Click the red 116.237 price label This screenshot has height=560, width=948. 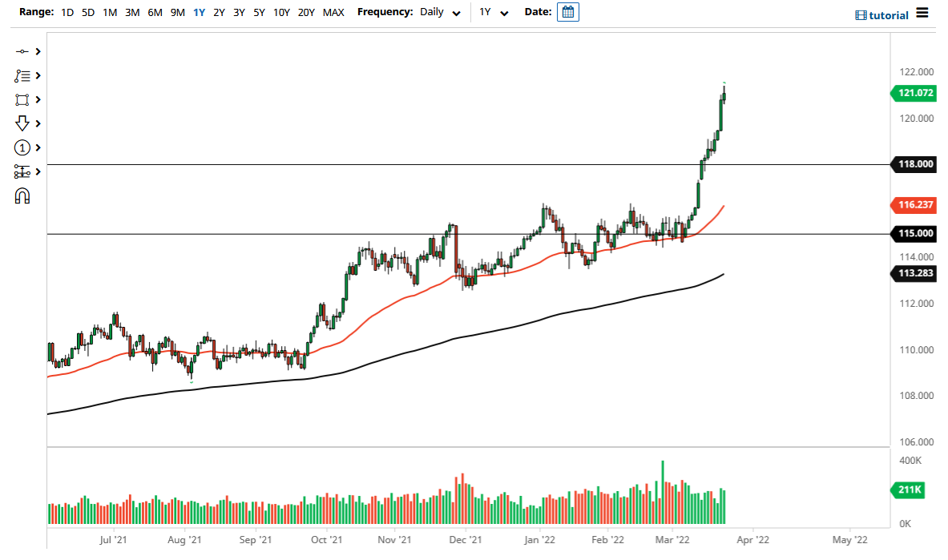click(x=914, y=205)
